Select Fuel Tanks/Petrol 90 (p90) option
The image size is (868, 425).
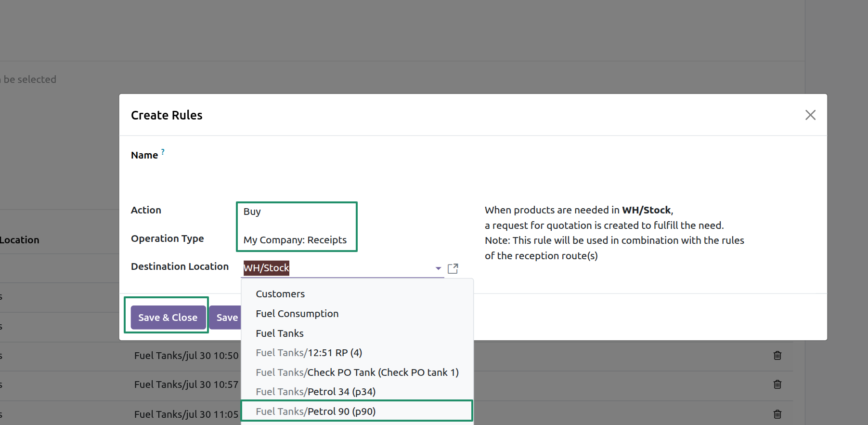[x=357, y=412]
